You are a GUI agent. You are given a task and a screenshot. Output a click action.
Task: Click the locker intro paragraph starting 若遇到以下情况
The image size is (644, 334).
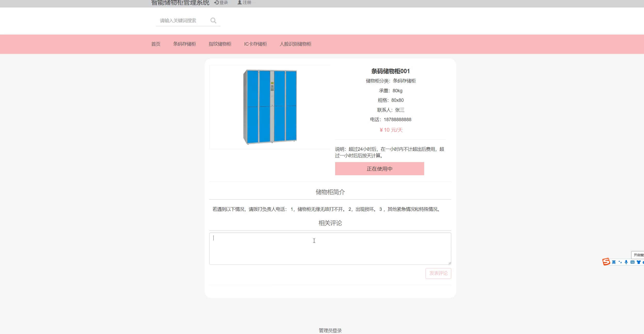point(327,209)
